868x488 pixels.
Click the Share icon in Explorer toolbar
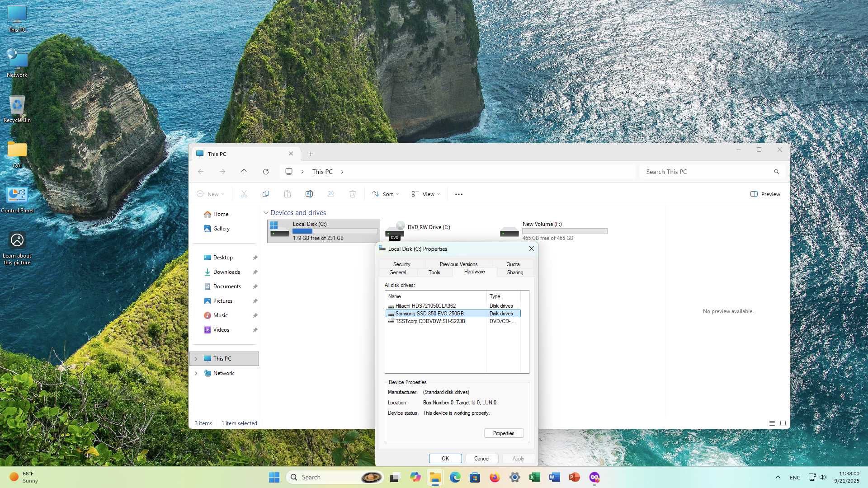point(331,194)
